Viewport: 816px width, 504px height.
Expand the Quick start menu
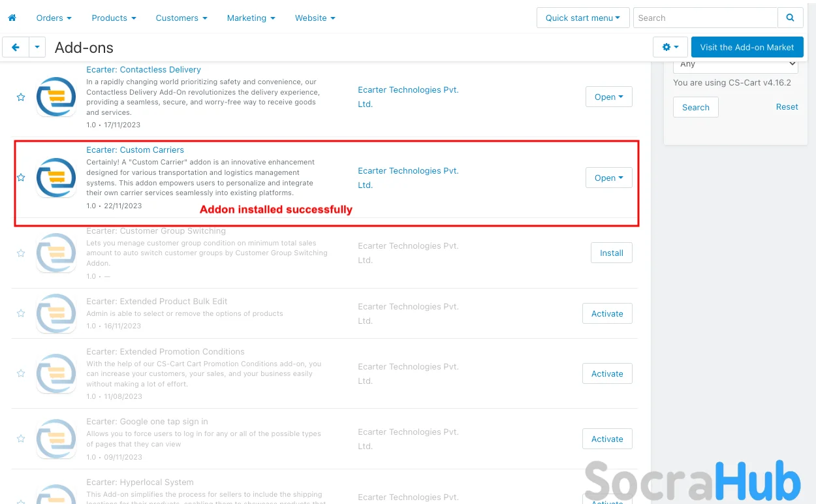[583, 18]
